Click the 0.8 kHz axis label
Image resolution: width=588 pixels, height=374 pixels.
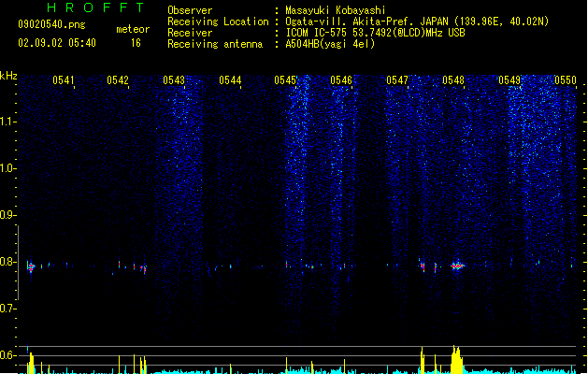[x=7, y=262]
